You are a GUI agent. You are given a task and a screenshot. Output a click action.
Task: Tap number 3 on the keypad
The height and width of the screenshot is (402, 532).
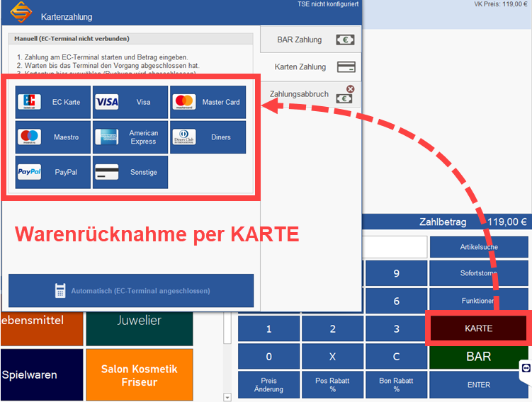[396, 329]
